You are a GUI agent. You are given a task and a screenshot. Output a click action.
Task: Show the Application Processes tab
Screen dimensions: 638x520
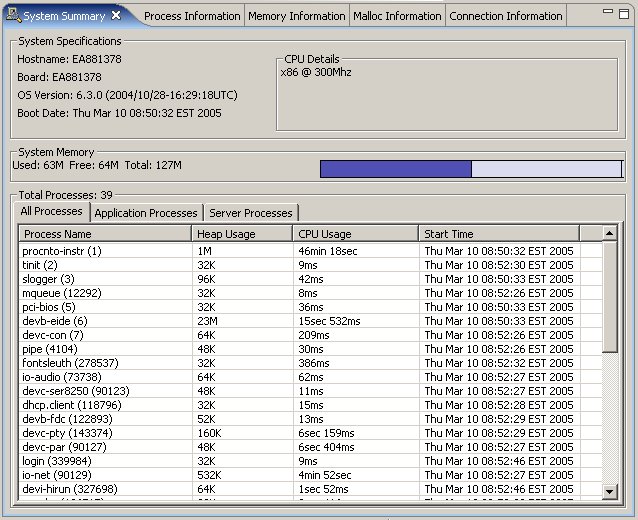[146, 213]
